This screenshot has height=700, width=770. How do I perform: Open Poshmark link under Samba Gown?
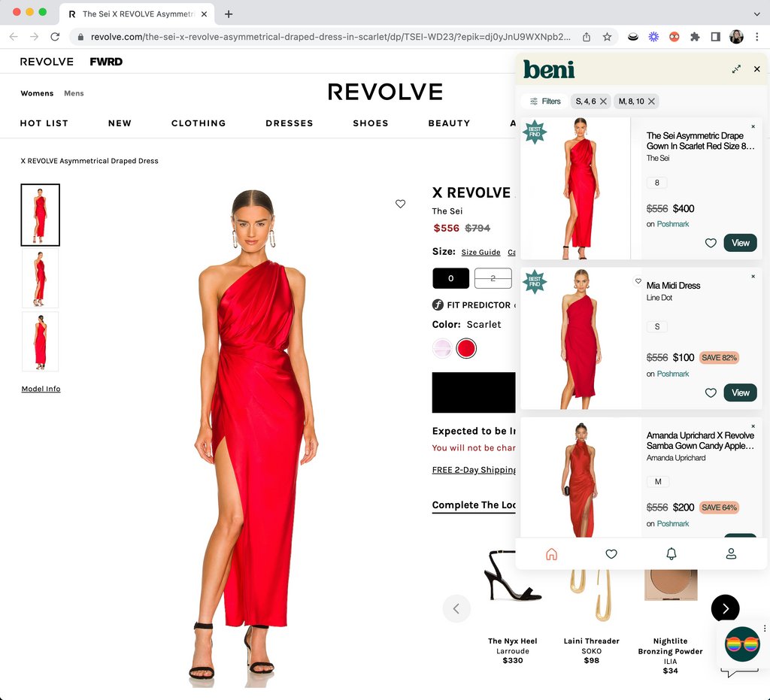(673, 523)
